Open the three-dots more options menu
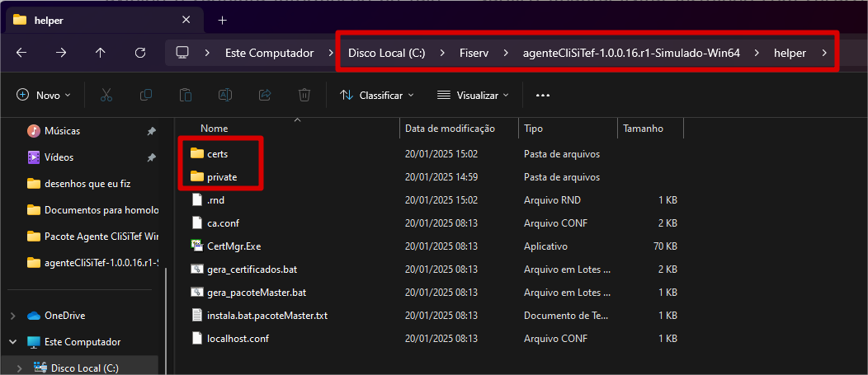 click(x=542, y=95)
